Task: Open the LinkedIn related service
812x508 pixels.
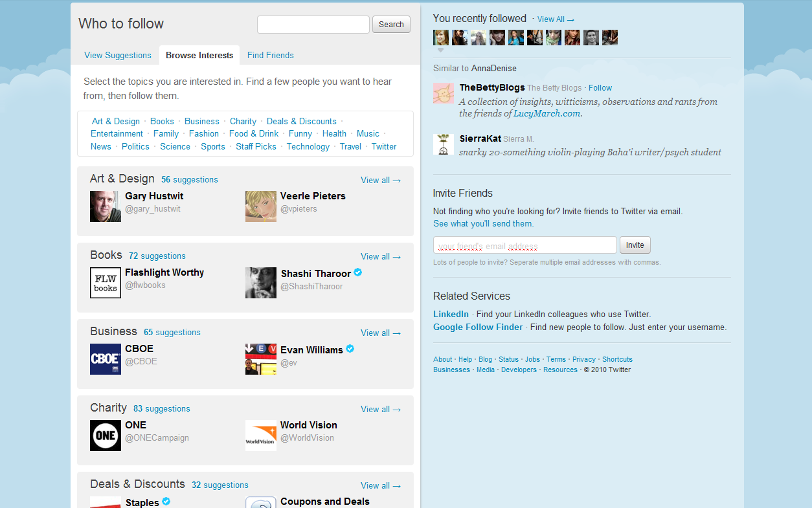Action: coord(451,314)
